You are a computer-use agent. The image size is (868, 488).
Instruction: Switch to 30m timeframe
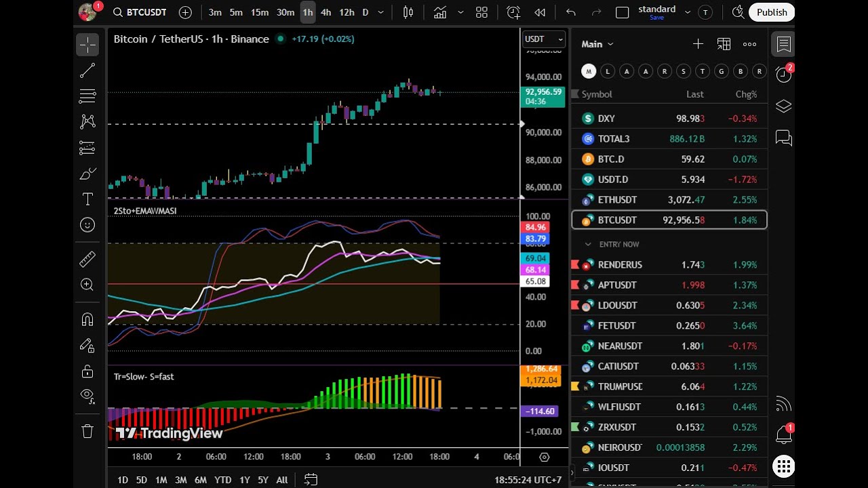tap(285, 12)
